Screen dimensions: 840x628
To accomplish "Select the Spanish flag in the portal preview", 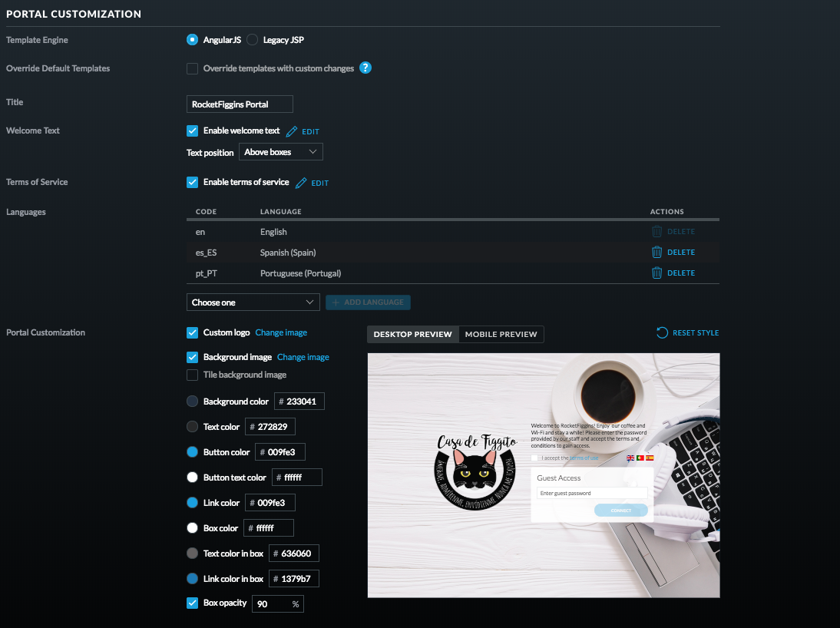I will pyautogui.click(x=650, y=458).
